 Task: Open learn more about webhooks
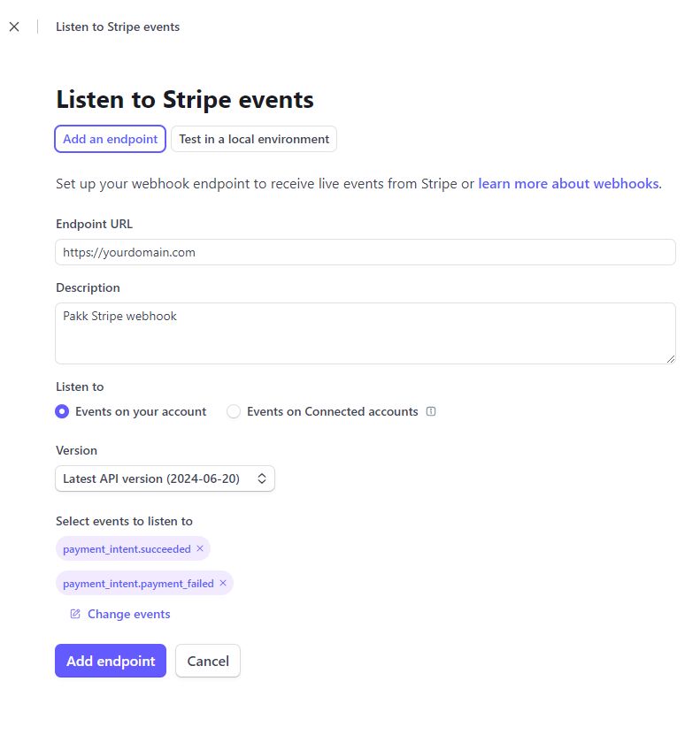coord(567,183)
